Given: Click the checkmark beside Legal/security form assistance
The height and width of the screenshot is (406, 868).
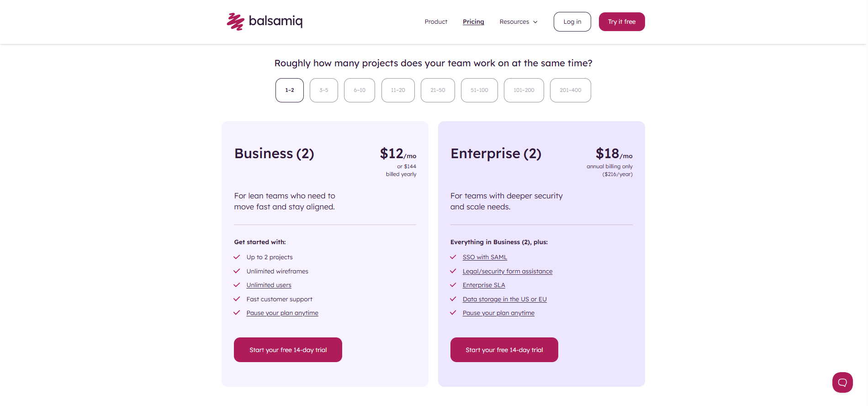Looking at the screenshot, I should point(453,271).
